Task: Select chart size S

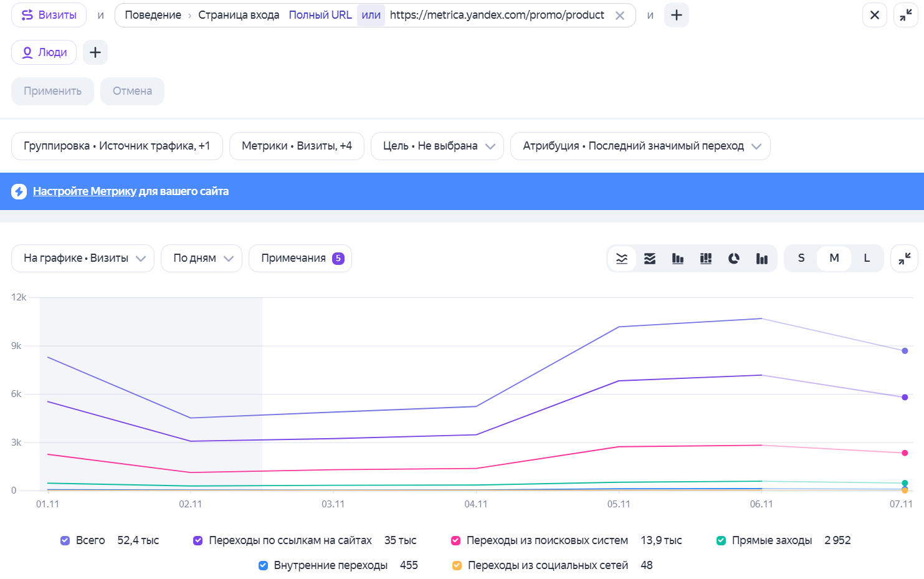Action: [801, 258]
